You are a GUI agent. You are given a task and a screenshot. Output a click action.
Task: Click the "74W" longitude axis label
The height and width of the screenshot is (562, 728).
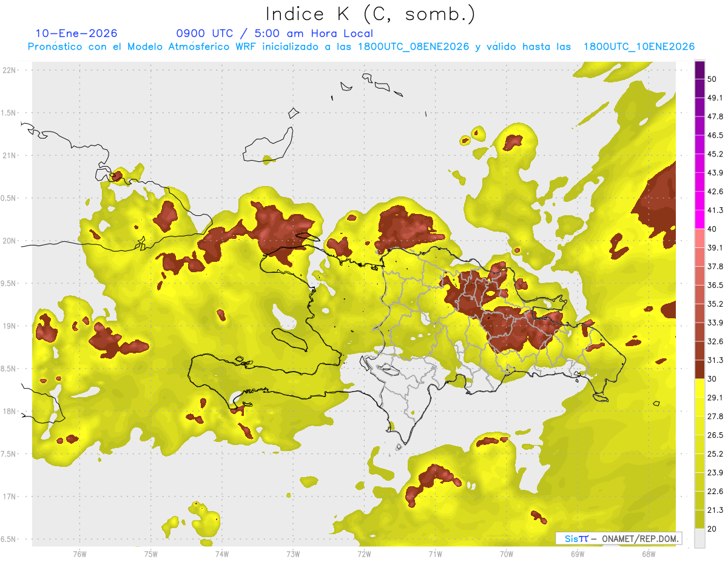click(x=221, y=554)
